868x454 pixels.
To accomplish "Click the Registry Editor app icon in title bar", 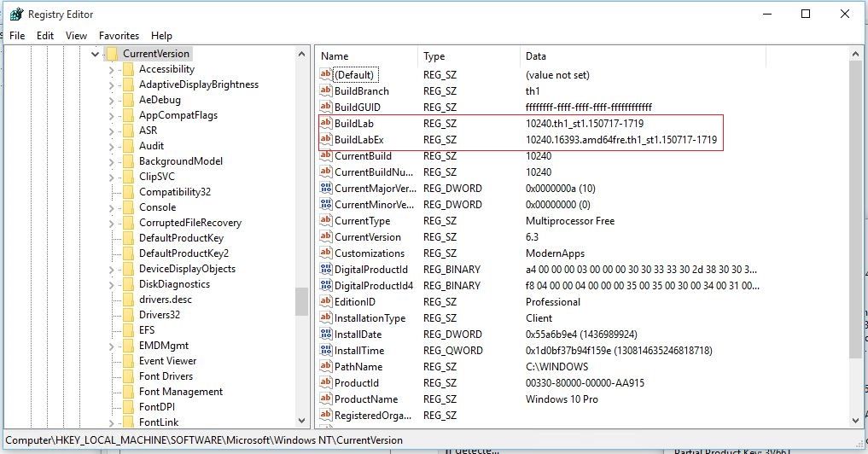I will (x=16, y=15).
